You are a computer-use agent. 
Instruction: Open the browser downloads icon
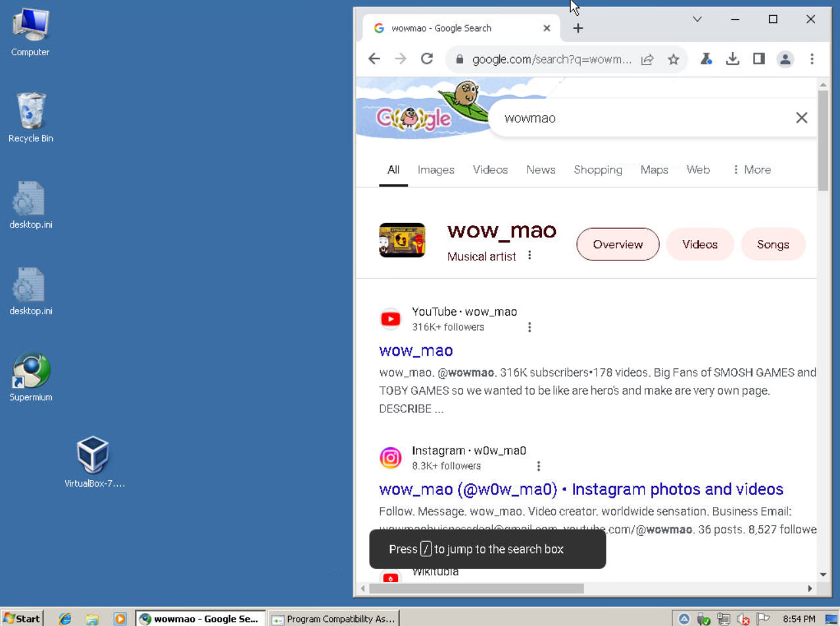pos(732,59)
